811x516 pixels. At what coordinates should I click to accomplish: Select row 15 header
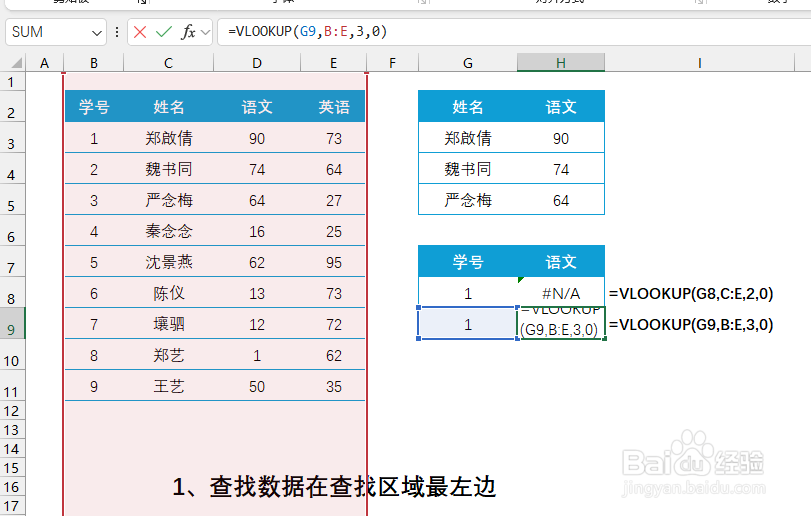[12, 468]
